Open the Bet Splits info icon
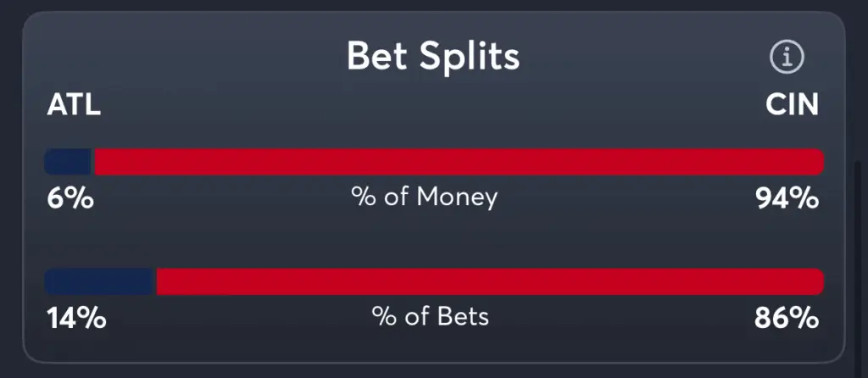This screenshot has width=868, height=378. 787,57
